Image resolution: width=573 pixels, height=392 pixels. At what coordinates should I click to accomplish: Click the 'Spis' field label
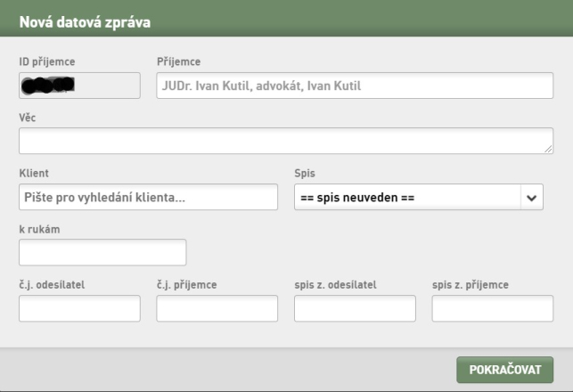tap(305, 174)
